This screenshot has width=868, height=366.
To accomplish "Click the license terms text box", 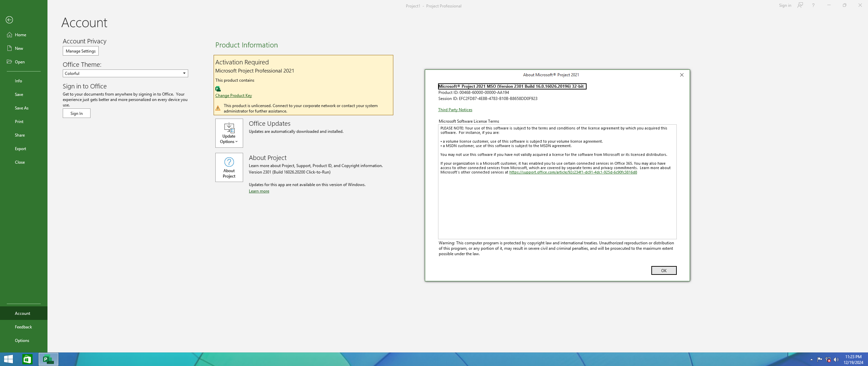I will point(557,182).
